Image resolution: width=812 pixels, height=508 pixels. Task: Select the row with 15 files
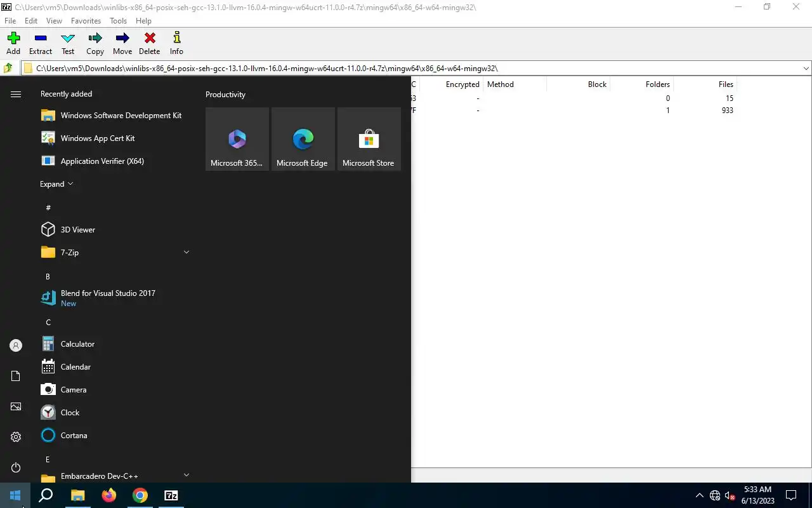click(x=612, y=98)
